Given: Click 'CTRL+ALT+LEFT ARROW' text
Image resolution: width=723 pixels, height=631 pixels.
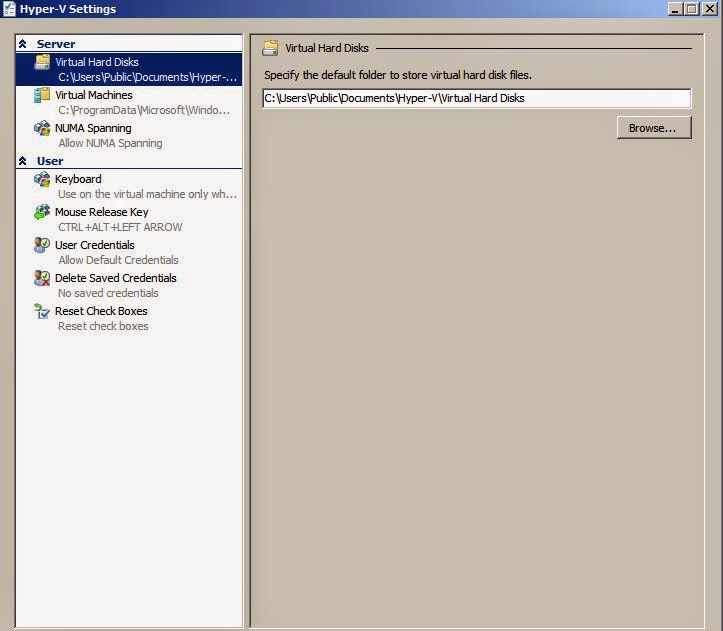Looking at the screenshot, I should [x=120, y=227].
